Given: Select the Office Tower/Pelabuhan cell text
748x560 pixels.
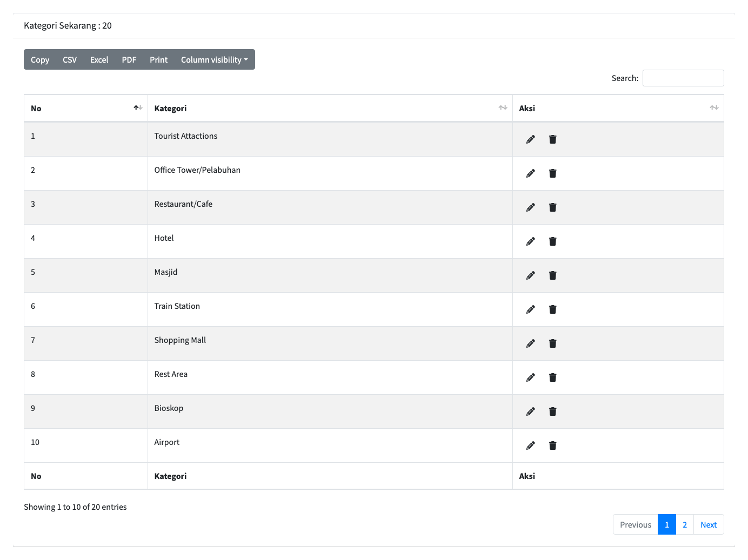Looking at the screenshot, I should coord(197,170).
